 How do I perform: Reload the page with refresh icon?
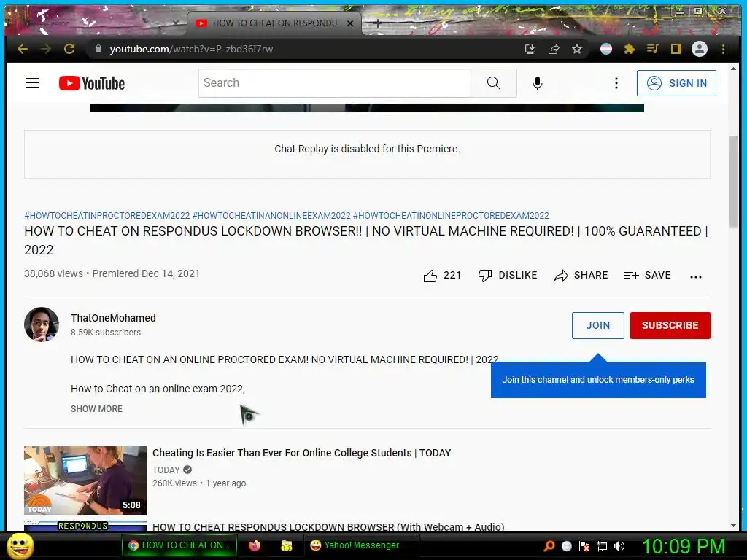tap(69, 49)
